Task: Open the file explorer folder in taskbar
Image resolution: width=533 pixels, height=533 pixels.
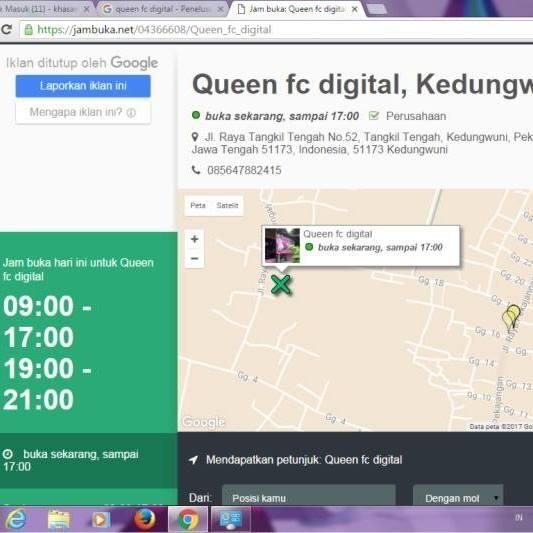Action: [x=58, y=519]
